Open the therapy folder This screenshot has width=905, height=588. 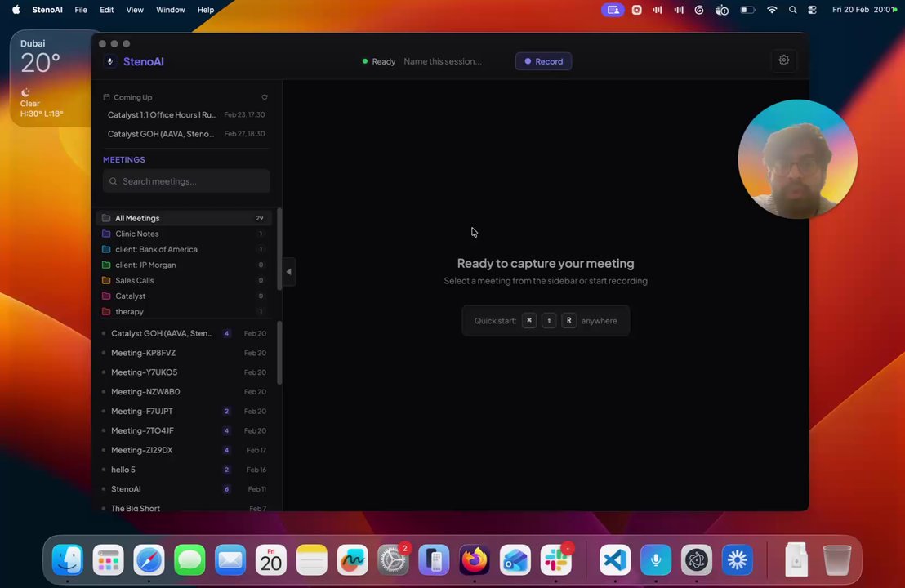pyautogui.click(x=184, y=312)
